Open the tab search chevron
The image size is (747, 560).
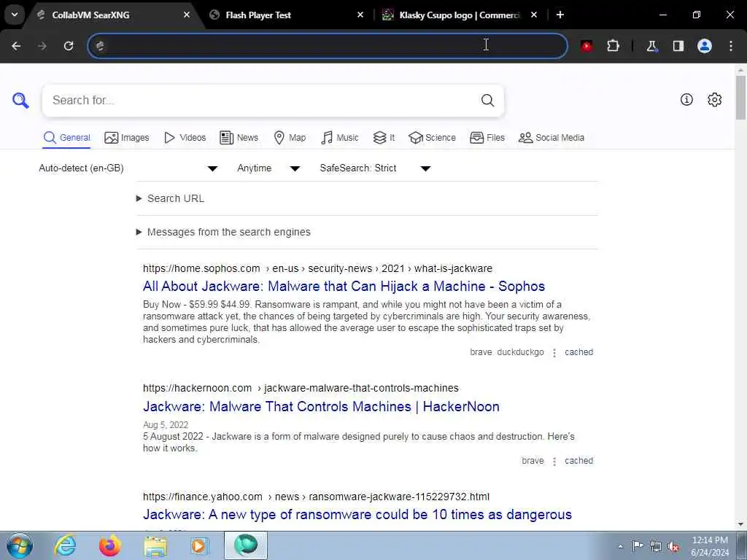15,15
